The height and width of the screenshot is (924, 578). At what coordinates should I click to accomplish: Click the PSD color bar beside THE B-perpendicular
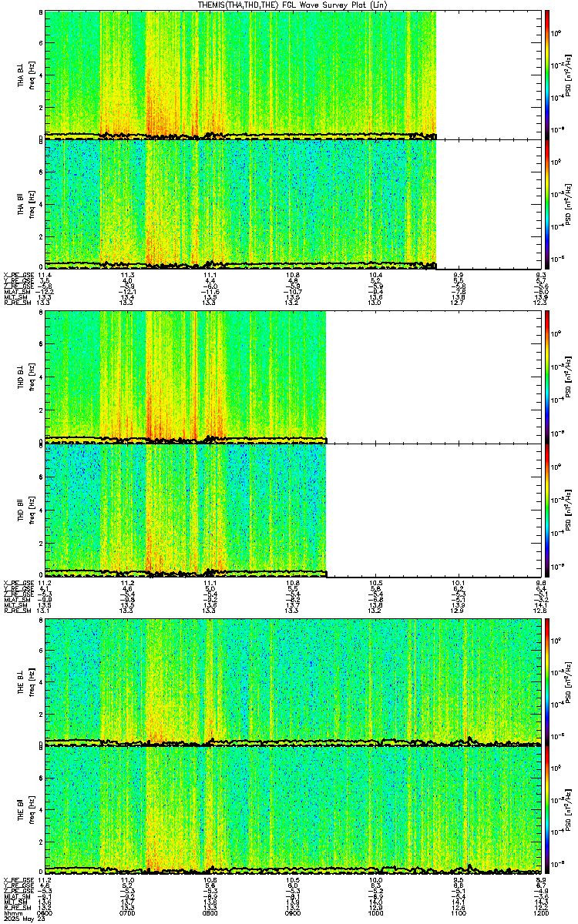[546, 681]
